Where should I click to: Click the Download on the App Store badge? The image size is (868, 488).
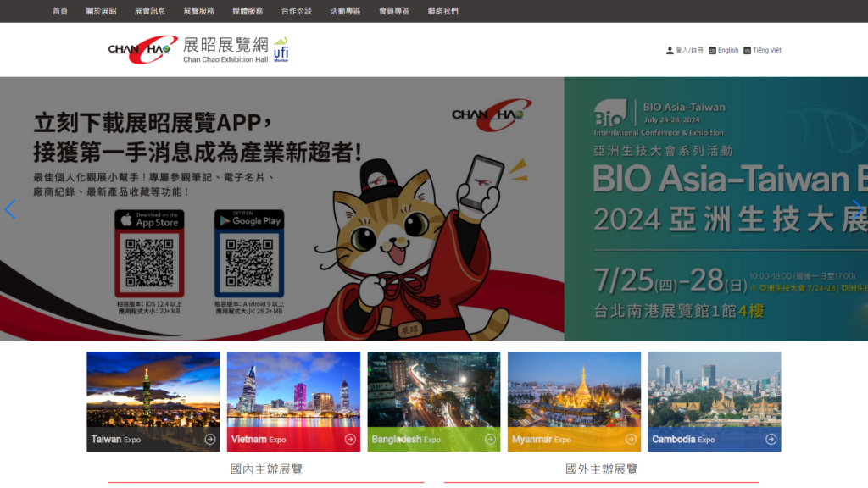click(149, 219)
